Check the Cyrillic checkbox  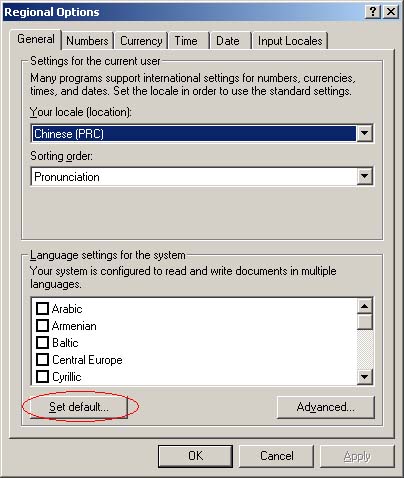coord(42,377)
